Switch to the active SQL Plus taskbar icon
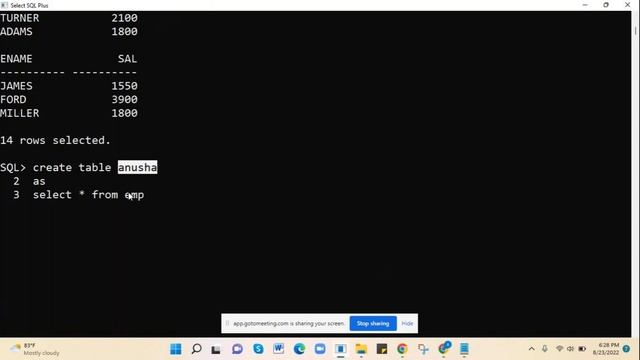Screen dimensions: 640x360 (340, 349)
